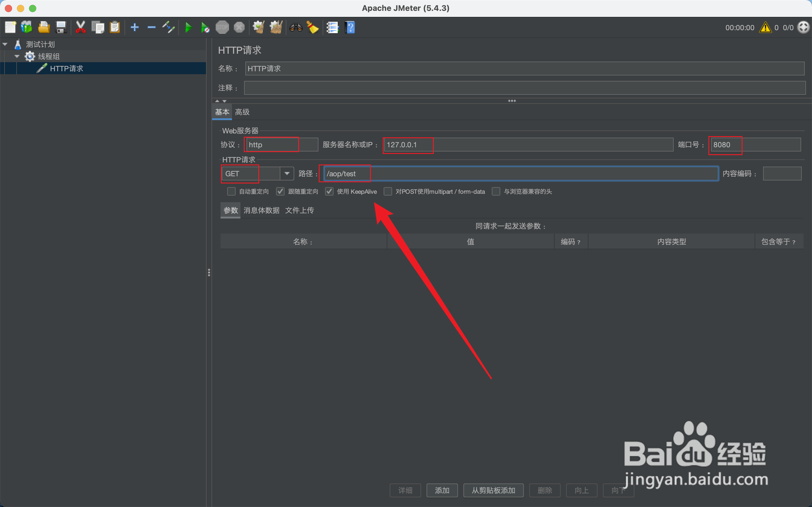This screenshot has height=507, width=812.
Task: Open the GET method dropdown
Action: tap(287, 173)
